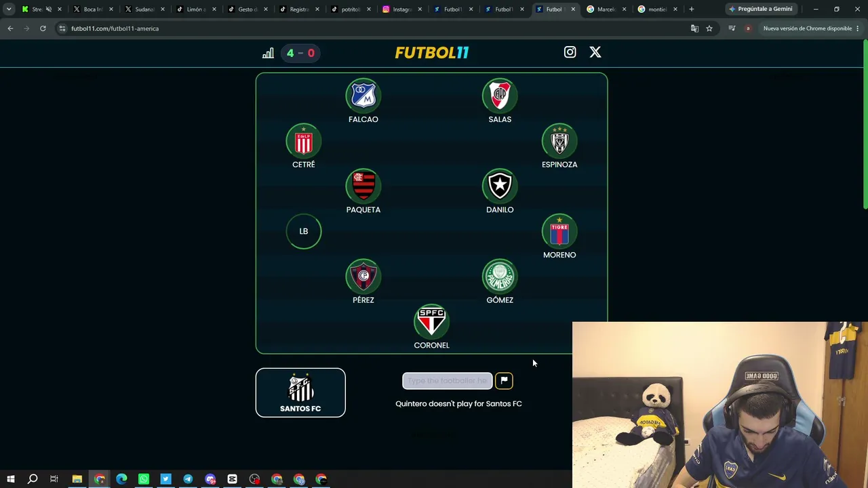Open WhatsApp from taskbar
Viewport: 868px width, 488px height.
(x=144, y=479)
